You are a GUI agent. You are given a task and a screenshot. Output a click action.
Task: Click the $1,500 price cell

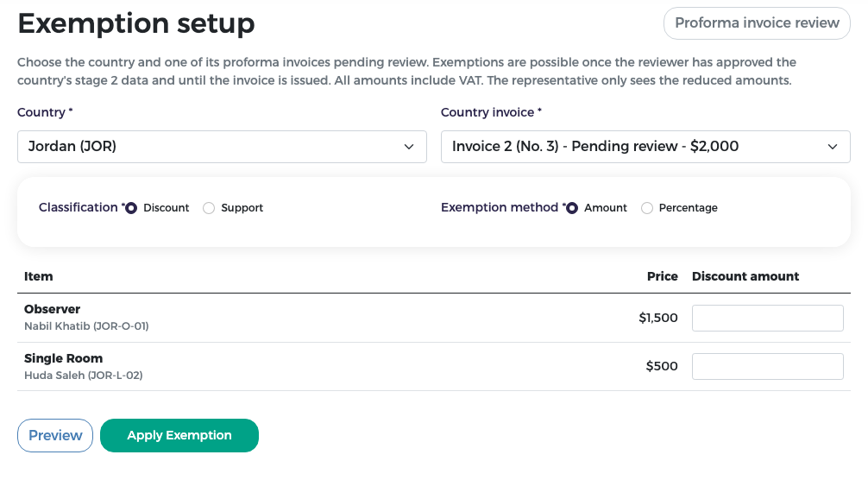tap(658, 318)
